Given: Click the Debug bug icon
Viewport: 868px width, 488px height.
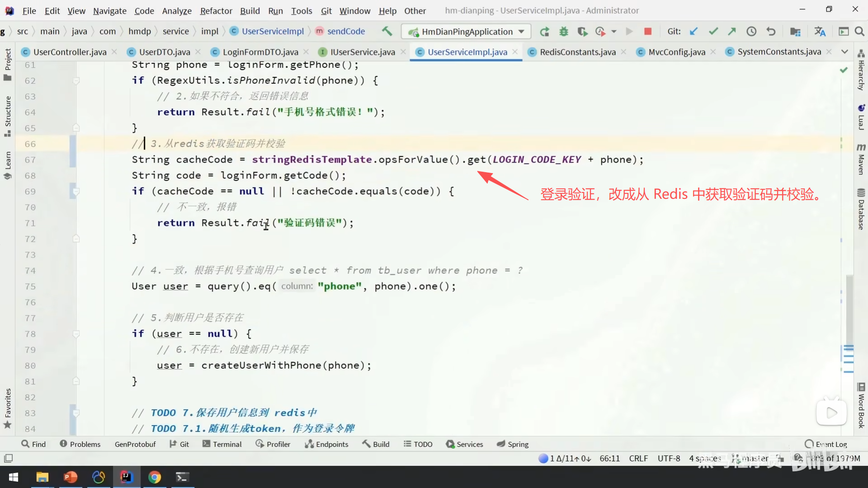Looking at the screenshot, I should point(563,32).
